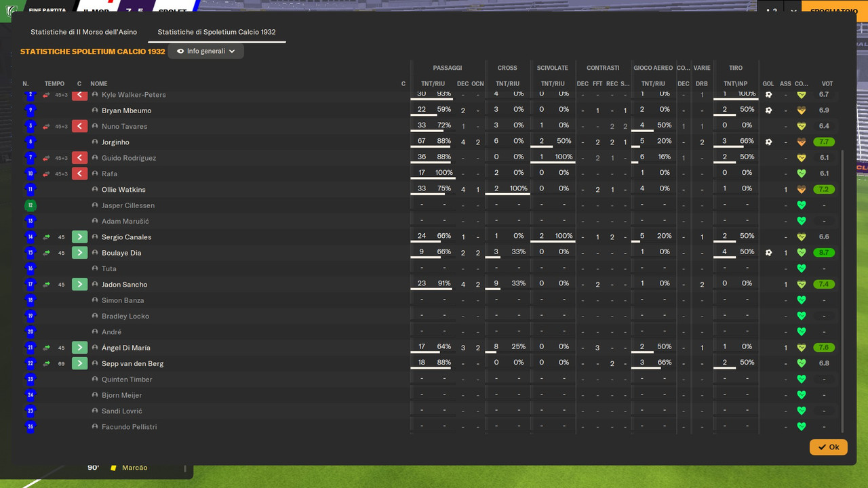The width and height of the screenshot is (868, 488).
Task: Click Boulaye Dia's 8.7 rating
Action: pos(824,253)
